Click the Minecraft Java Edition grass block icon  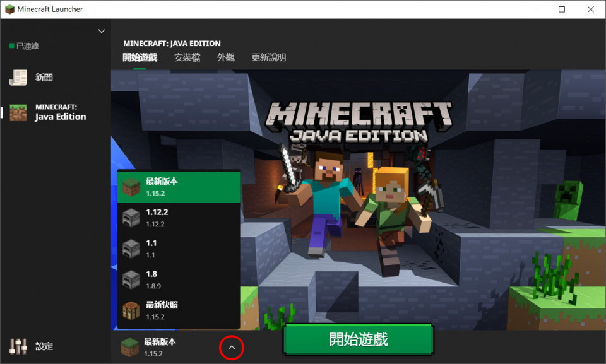click(18, 112)
